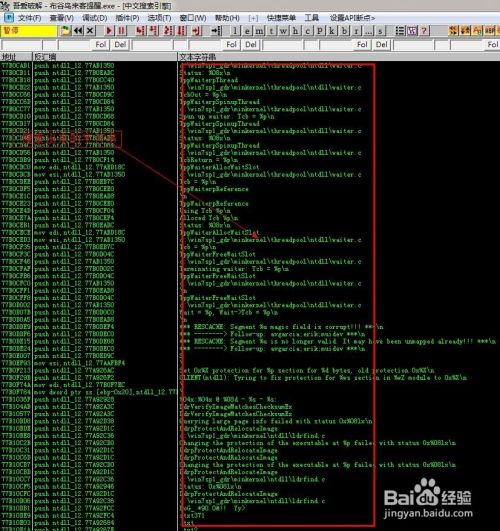Open References window with the 'r' button

(x=356, y=31)
